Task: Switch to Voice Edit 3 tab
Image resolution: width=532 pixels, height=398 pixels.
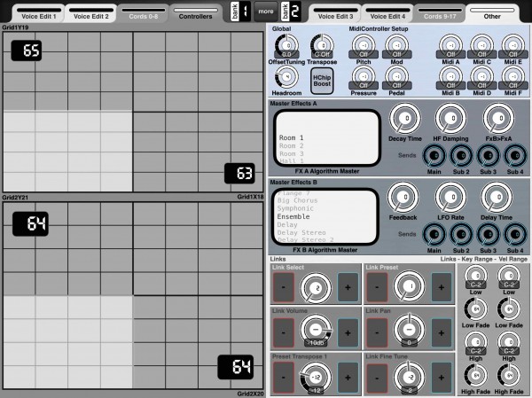Action: (x=335, y=13)
